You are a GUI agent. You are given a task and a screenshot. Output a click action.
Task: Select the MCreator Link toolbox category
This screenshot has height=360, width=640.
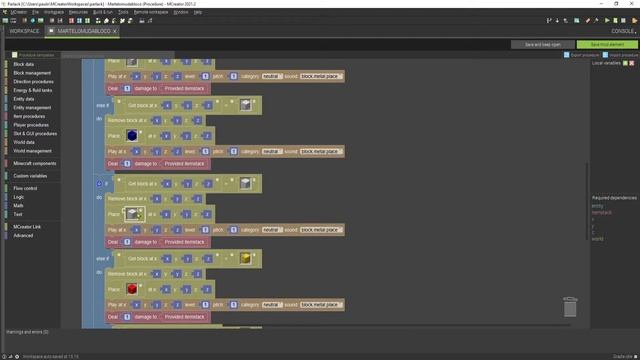[27, 227]
